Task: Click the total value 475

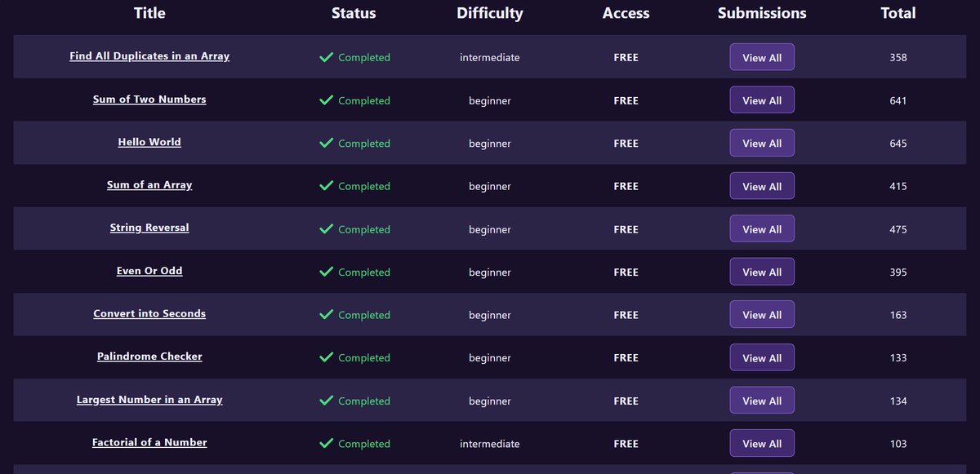Action: [x=898, y=229]
